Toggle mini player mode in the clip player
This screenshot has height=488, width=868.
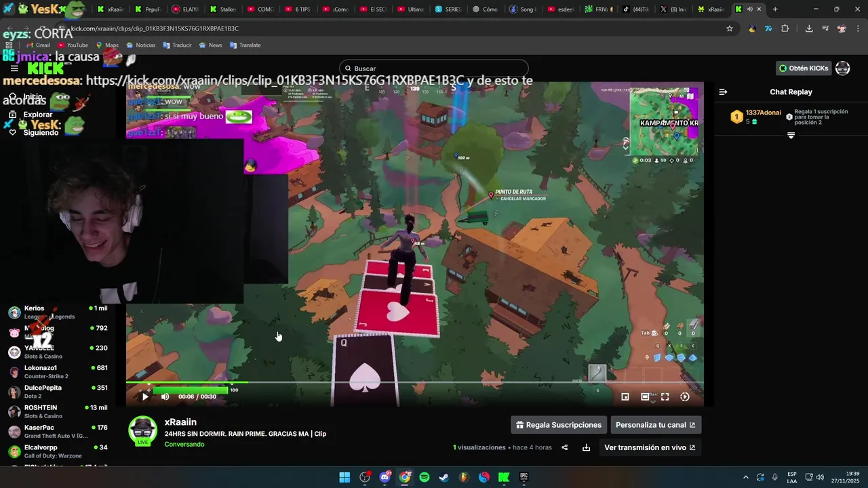coord(625,397)
